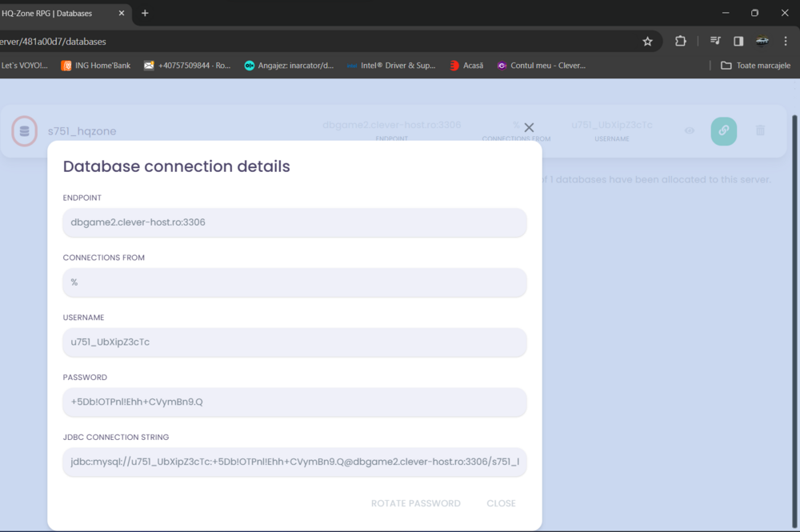The image size is (800, 532).
Task: Delete the s751_hqzone database via trash icon
Action: coord(760,130)
